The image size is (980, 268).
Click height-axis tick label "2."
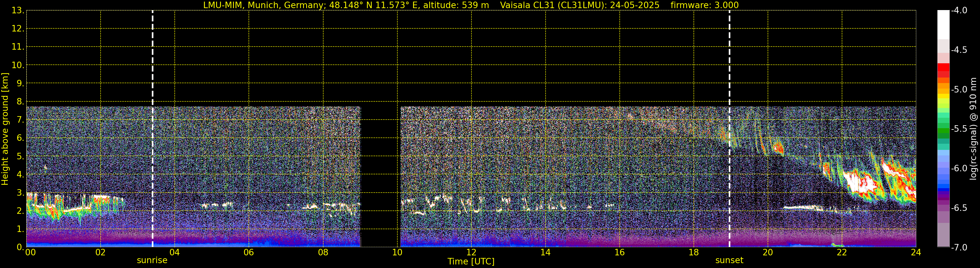20,211
